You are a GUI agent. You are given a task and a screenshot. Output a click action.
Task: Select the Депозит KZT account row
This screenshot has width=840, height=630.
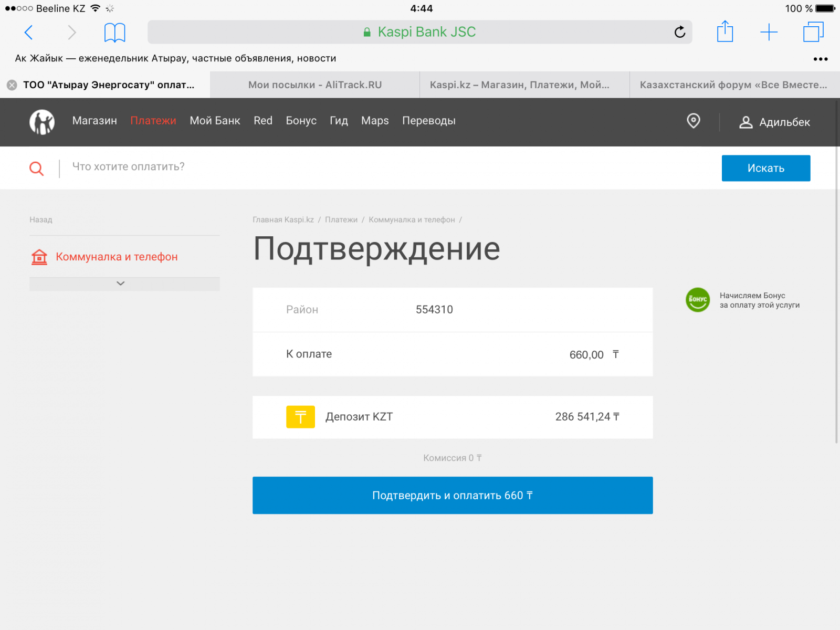point(453,417)
